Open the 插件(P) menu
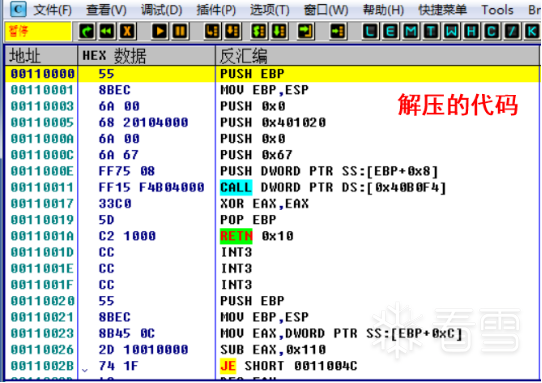The image size is (542, 383). tap(216, 10)
